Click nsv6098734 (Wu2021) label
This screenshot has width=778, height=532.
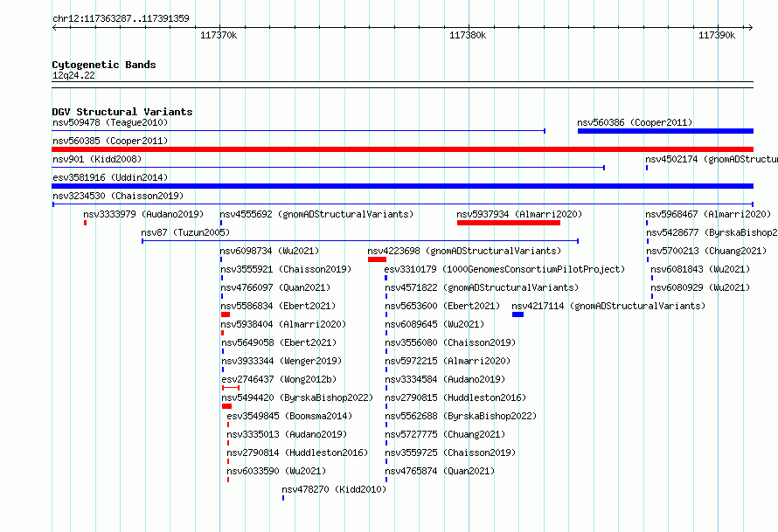point(269,251)
